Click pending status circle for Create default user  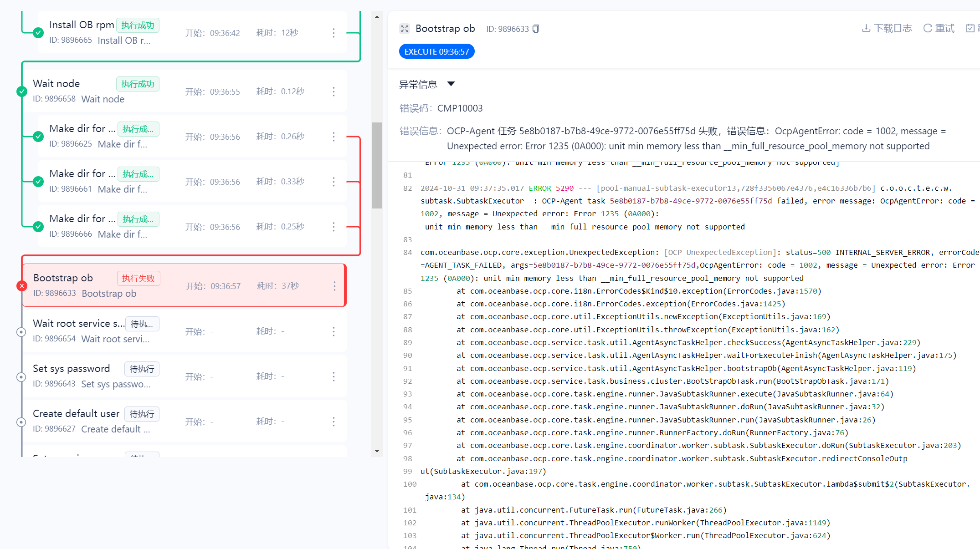[21, 422]
